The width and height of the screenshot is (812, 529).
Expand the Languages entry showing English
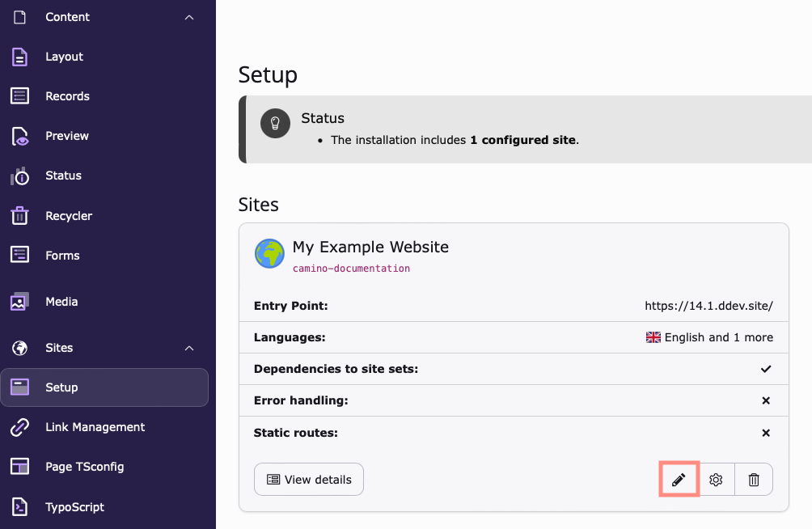709,337
